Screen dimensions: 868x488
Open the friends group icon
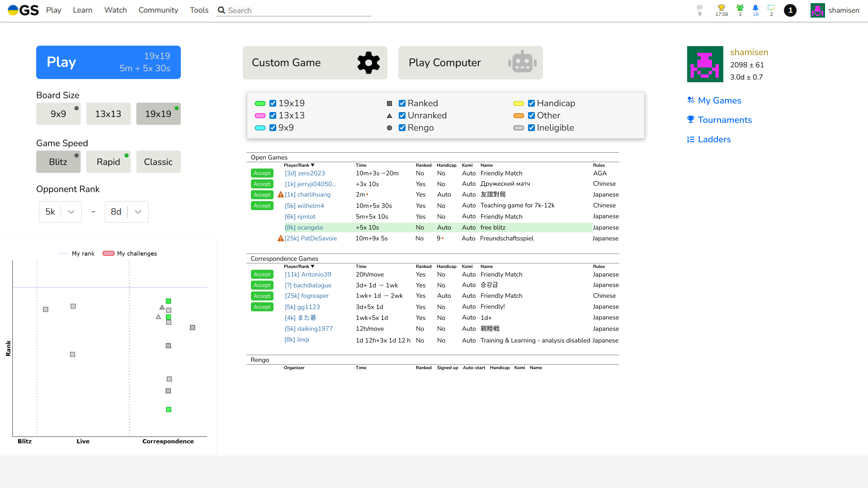740,8
